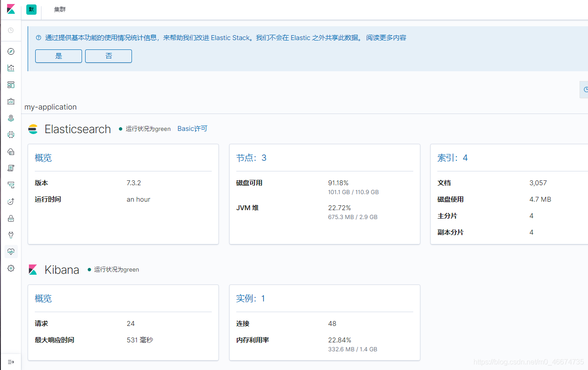Image resolution: width=588 pixels, height=370 pixels.
Task: Open the Elasticsearch heading link
Action: pos(78,129)
